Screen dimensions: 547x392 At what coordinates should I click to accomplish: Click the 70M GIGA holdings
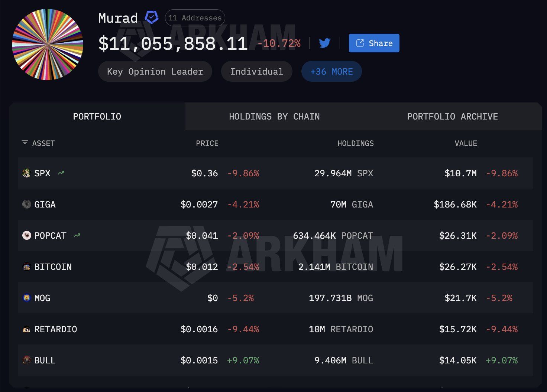point(352,204)
